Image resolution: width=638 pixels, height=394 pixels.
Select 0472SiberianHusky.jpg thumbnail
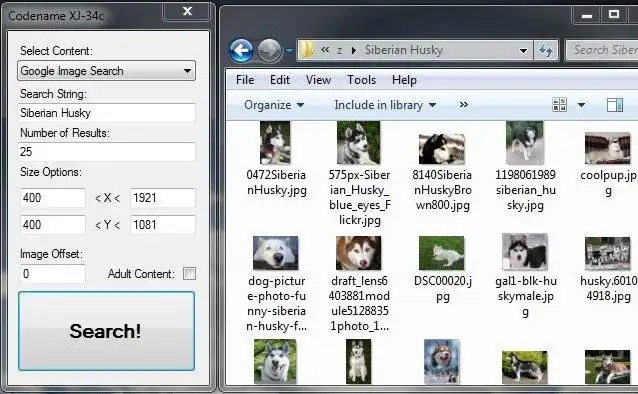point(275,143)
